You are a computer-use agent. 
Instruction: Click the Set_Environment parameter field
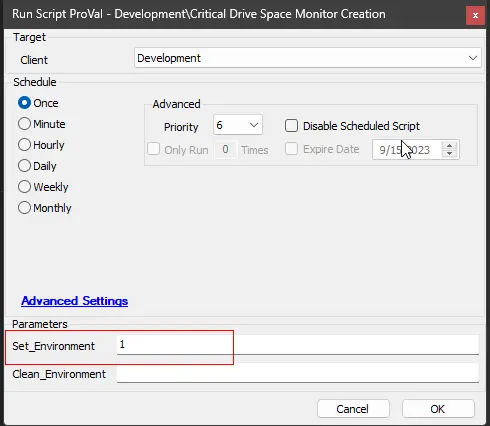[x=298, y=345]
